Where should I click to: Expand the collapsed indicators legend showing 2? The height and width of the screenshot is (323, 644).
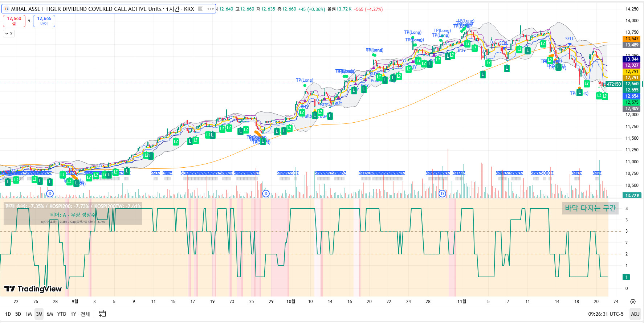coord(9,34)
